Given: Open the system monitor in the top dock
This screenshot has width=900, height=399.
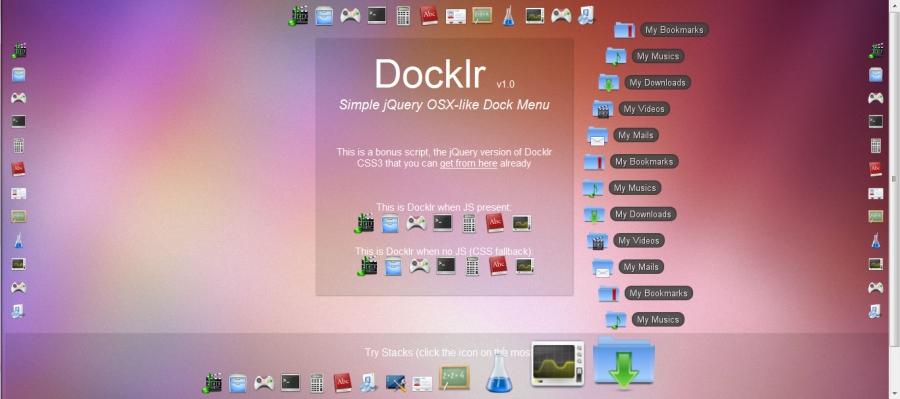Looking at the screenshot, I should (x=534, y=15).
